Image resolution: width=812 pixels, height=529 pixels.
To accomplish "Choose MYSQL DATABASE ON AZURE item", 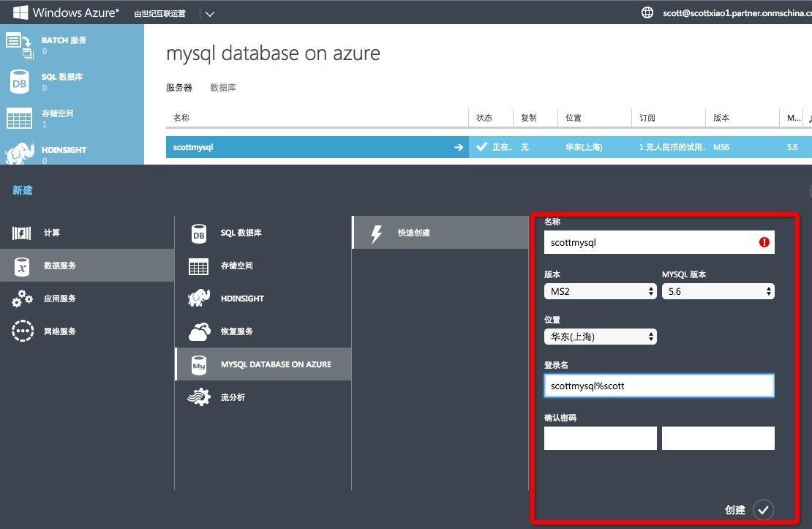I will tap(263, 364).
